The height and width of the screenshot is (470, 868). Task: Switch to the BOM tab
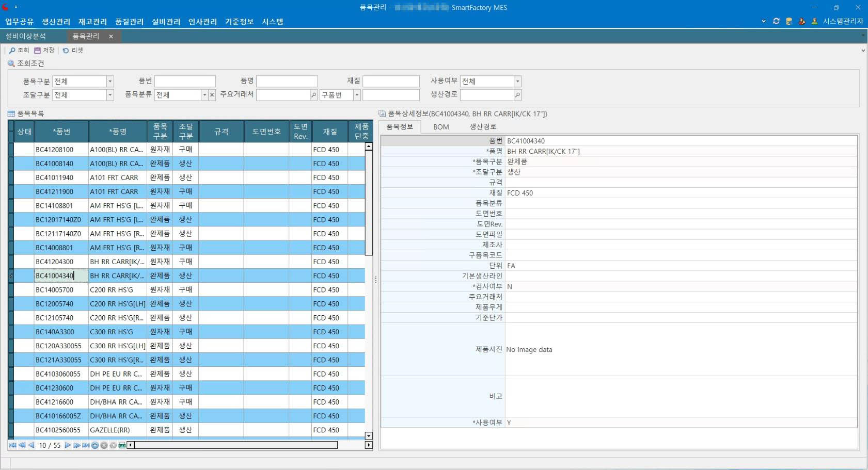coord(441,127)
